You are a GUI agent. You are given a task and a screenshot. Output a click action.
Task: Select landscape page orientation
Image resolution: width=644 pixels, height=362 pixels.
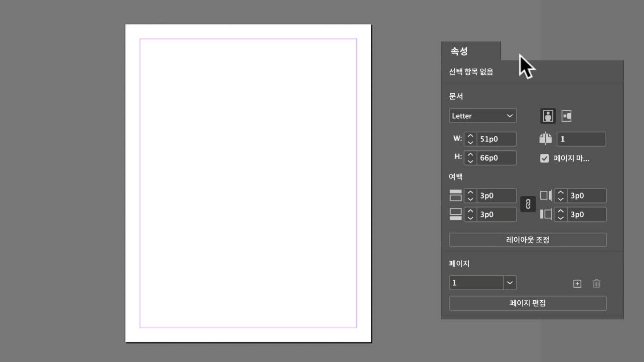click(566, 116)
